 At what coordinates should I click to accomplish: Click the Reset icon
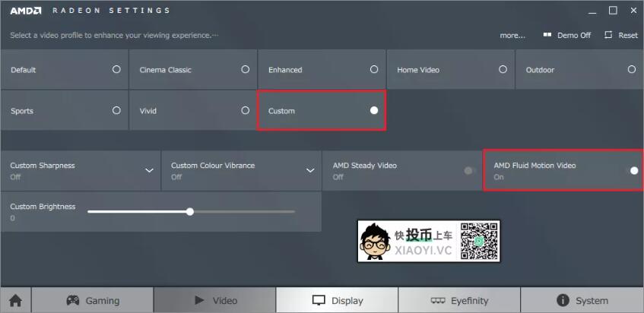[608, 35]
